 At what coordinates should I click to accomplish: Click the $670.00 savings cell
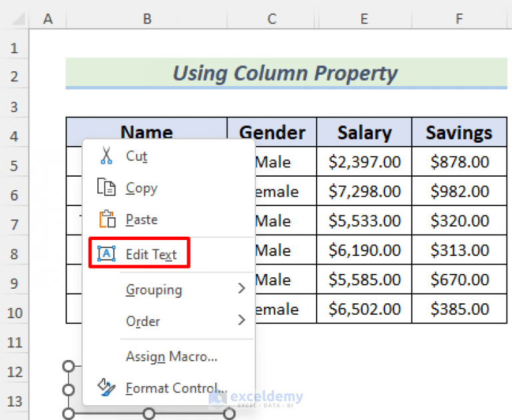(x=459, y=279)
